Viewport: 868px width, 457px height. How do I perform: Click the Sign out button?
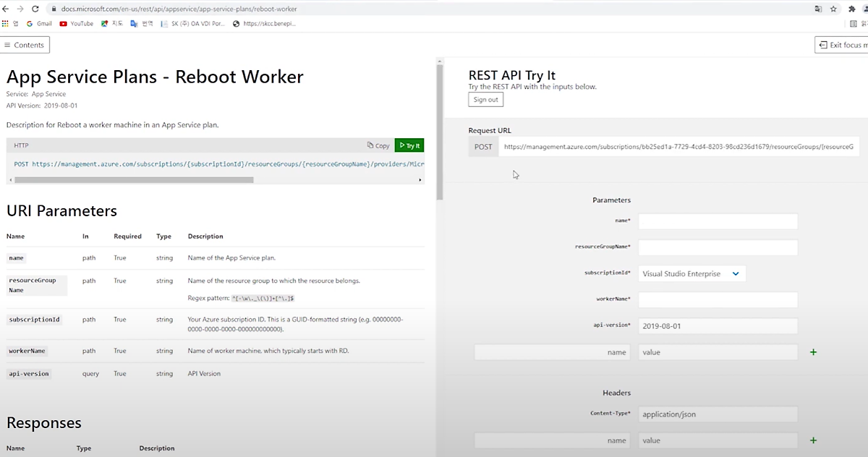[x=485, y=100]
